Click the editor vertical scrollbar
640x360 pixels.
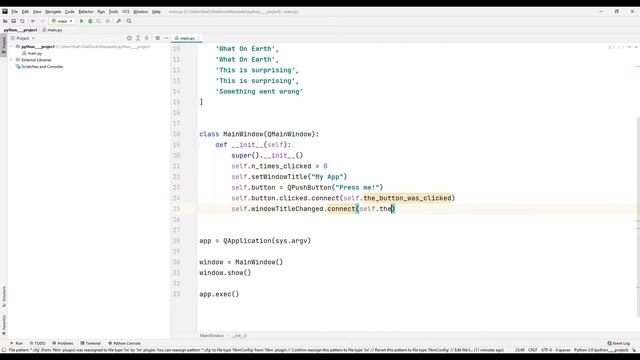[x=638, y=216]
